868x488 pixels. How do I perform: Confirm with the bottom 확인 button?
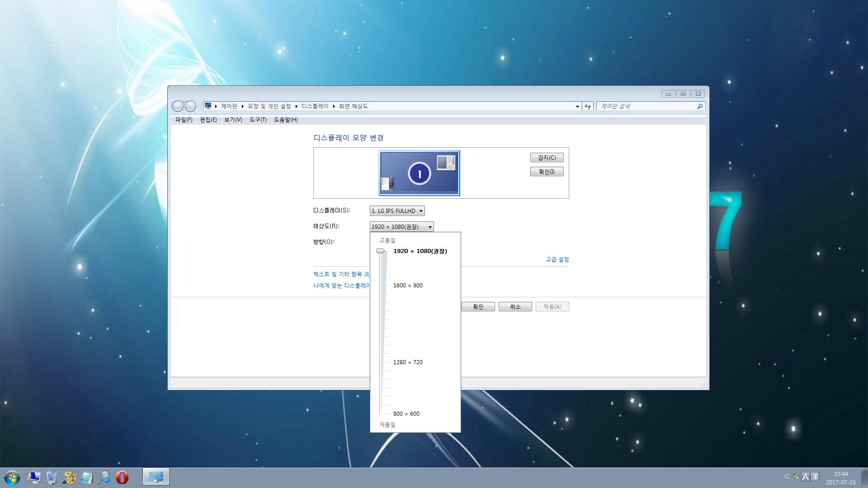pyautogui.click(x=478, y=307)
